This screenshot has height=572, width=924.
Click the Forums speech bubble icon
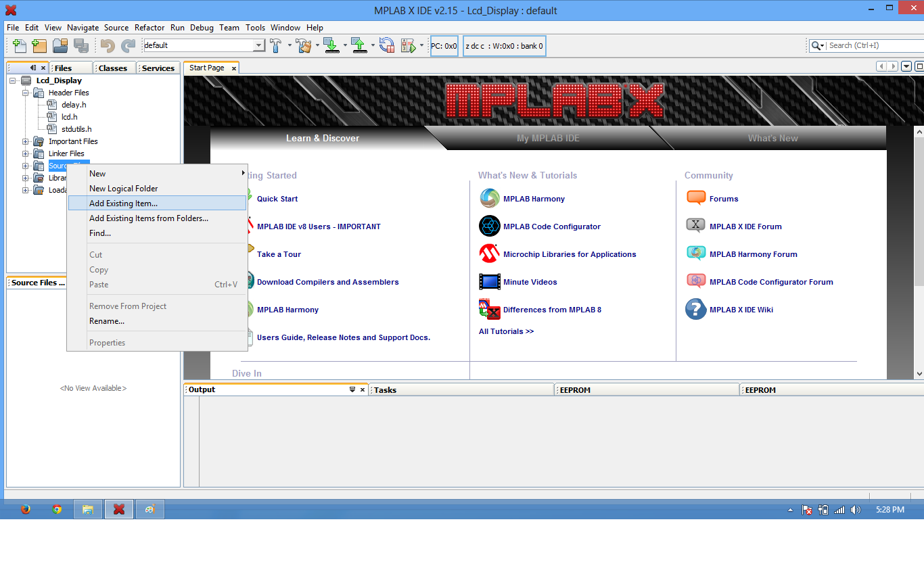tap(696, 198)
